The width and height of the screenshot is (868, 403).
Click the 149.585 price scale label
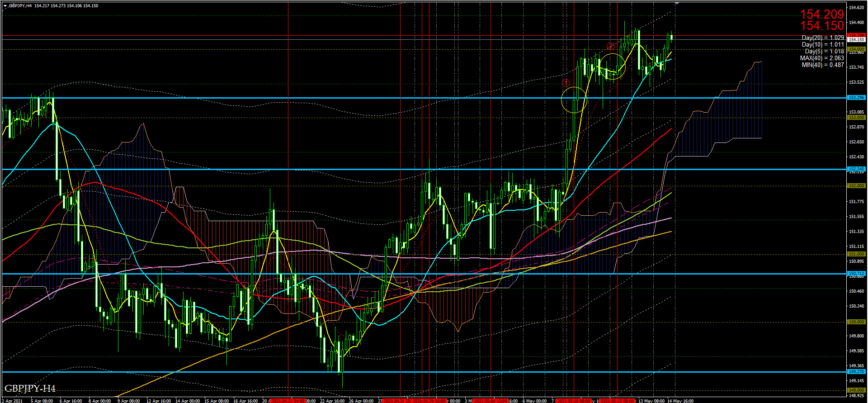point(857,351)
